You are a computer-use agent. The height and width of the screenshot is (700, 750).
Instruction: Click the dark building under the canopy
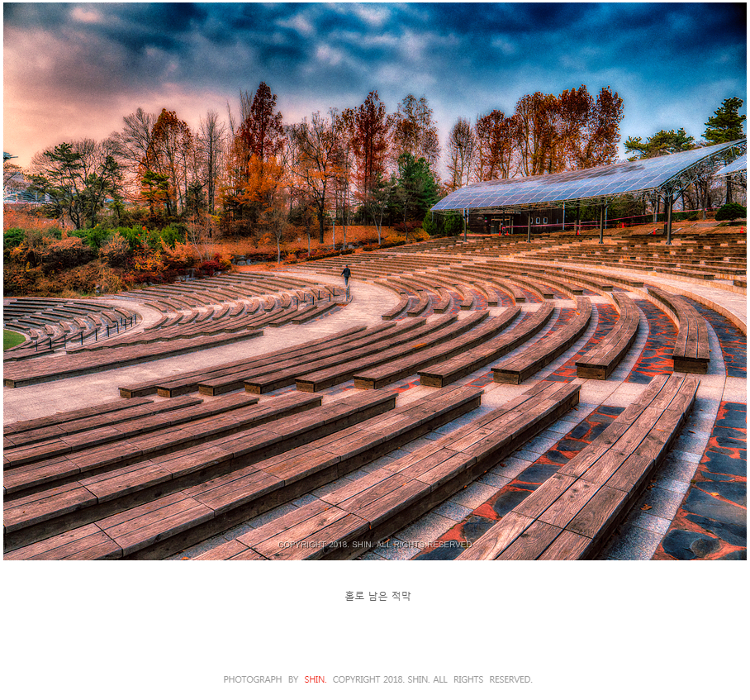click(x=515, y=221)
